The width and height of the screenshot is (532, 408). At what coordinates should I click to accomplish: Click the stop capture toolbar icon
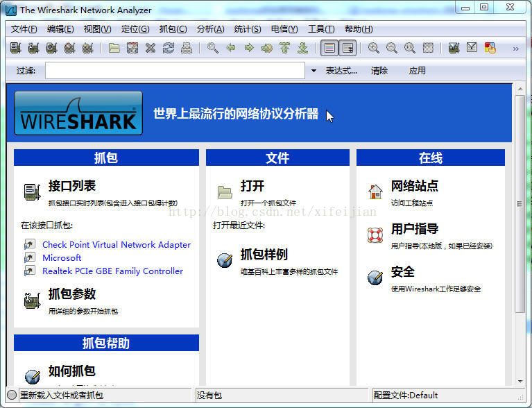pos(69,48)
